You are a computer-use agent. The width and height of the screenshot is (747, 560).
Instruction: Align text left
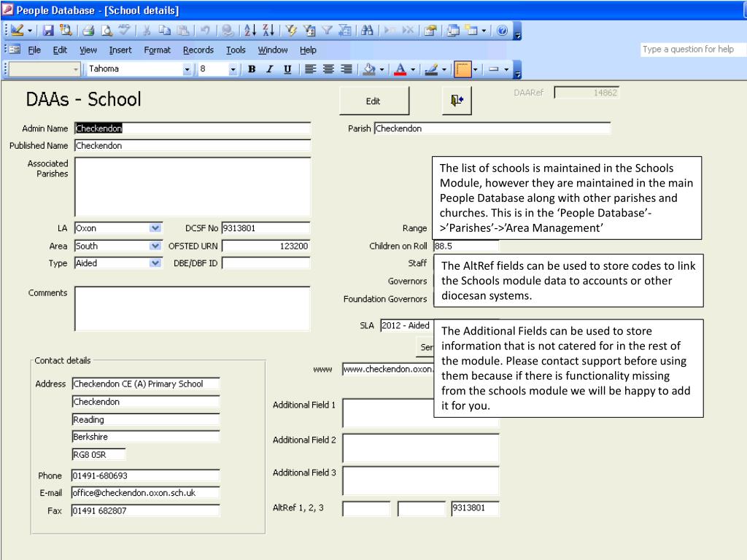[310, 69]
